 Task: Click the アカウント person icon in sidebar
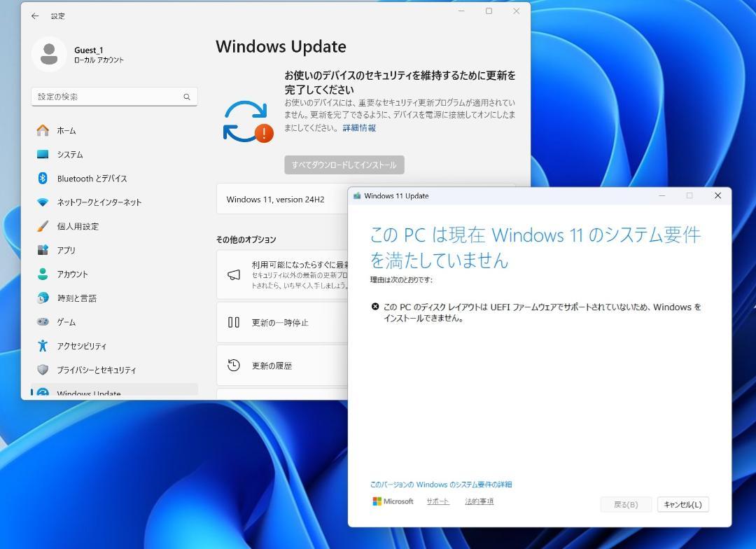click(43, 274)
